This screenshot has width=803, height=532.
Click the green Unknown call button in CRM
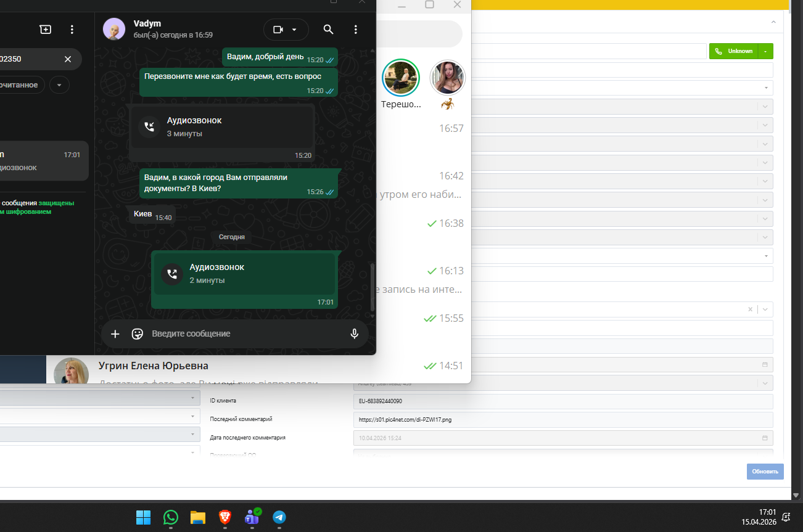point(734,51)
